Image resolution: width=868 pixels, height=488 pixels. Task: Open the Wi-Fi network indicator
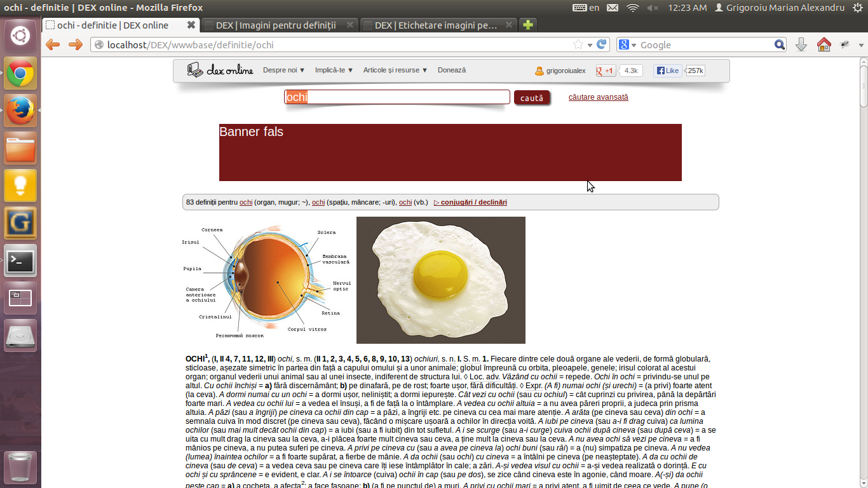click(632, 8)
